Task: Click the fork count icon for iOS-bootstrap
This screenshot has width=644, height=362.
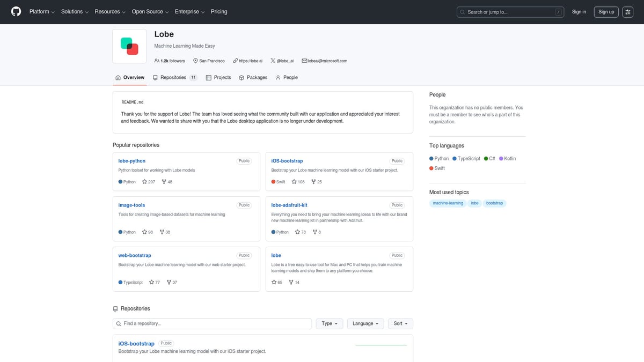Action: [313, 182]
